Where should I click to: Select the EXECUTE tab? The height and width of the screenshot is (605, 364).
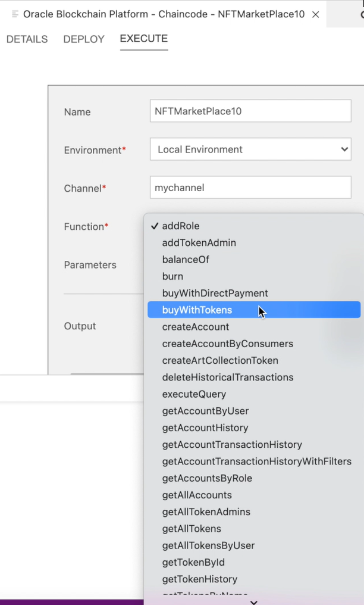coord(143,39)
